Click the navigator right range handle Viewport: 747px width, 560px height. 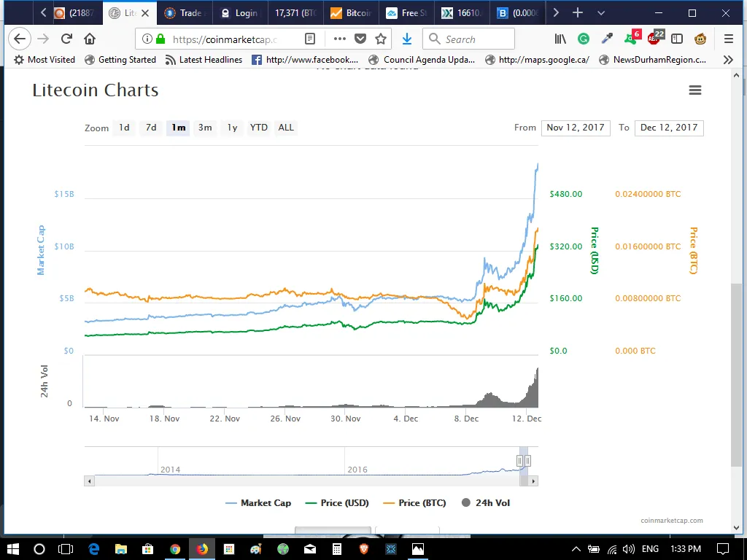(x=527, y=461)
